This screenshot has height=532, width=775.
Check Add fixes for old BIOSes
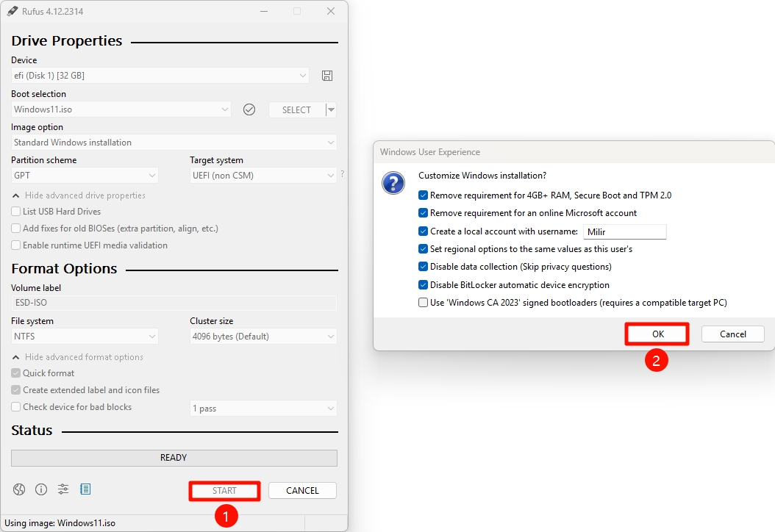pyautogui.click(x=16, y=229)
